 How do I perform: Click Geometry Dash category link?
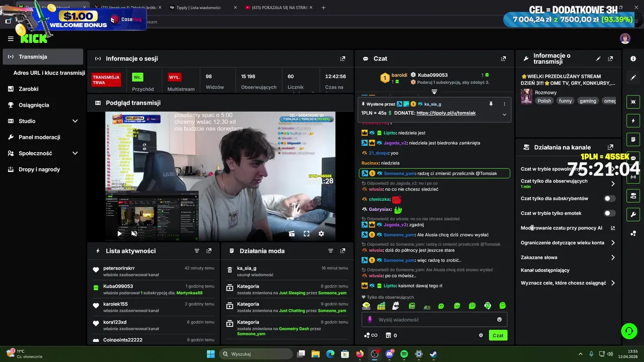(294, 328)
